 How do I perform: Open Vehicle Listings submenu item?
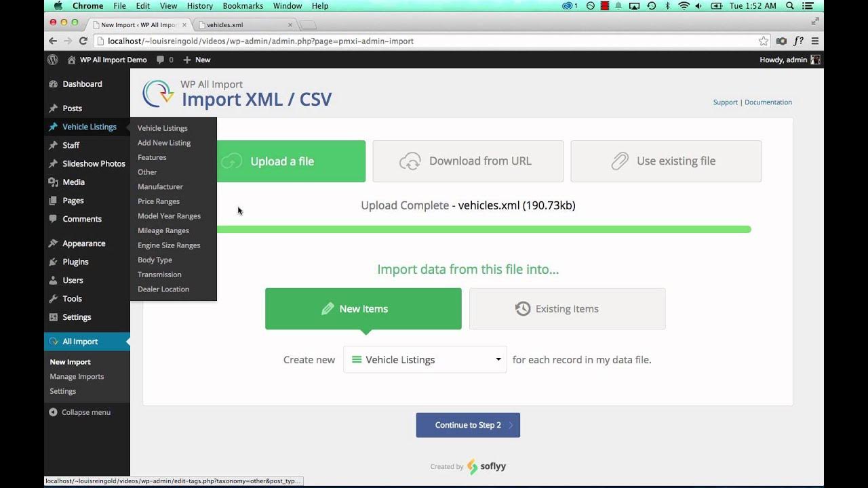pos(163,128)
